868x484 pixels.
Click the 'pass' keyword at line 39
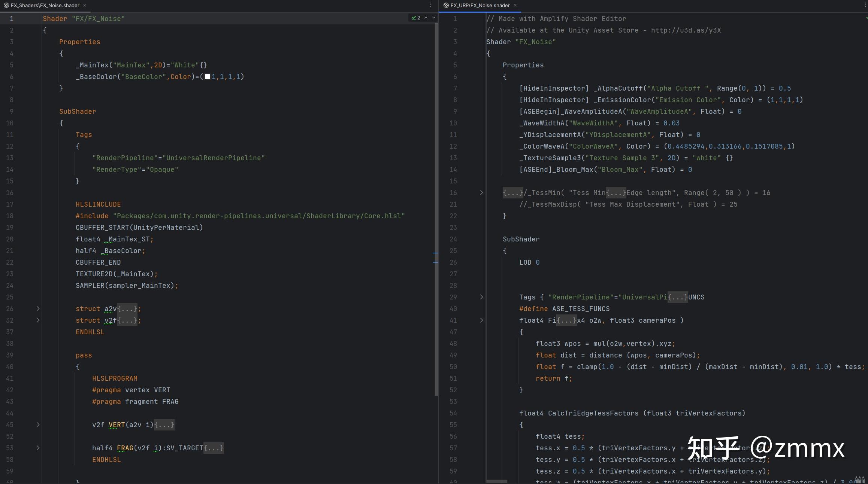coord(84,355)
